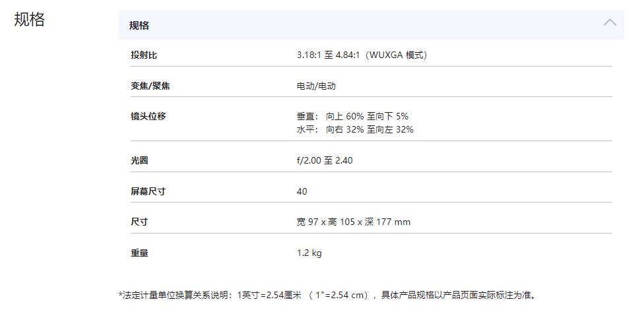Click the large 规格 section heading
The height and width of the screenshot is (316, 644).
click(x=29, y=19)
